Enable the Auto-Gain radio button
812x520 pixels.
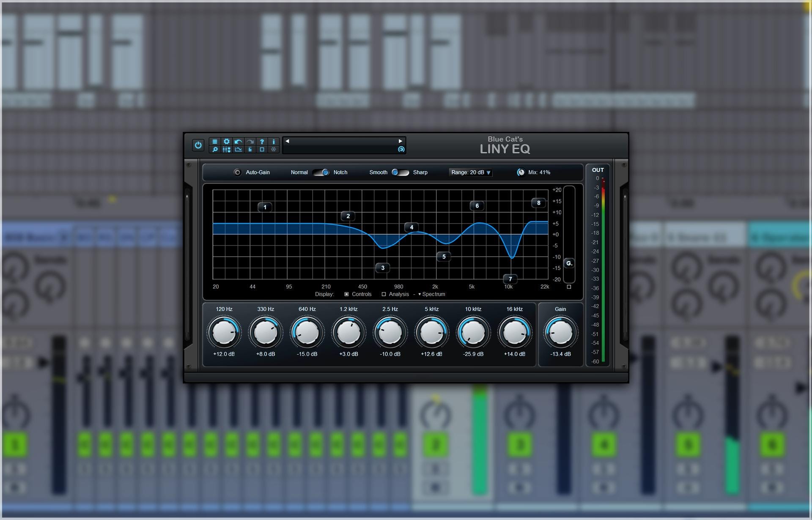[x=238, y=172]
